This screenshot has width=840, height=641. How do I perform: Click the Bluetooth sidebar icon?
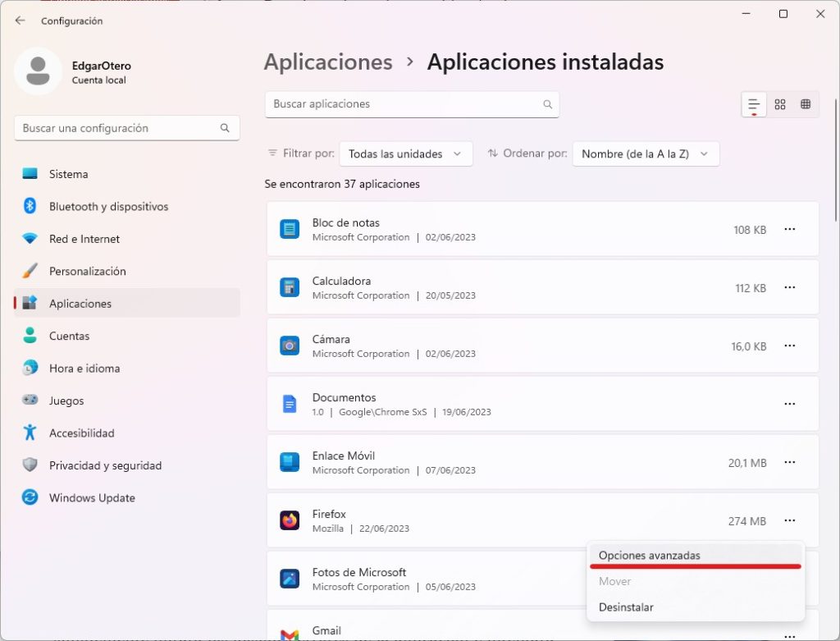tap(30, 206)
